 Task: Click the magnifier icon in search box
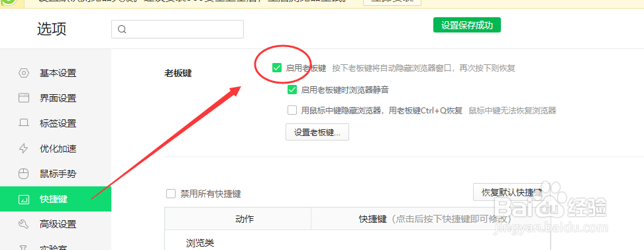(x=121, y=29)
